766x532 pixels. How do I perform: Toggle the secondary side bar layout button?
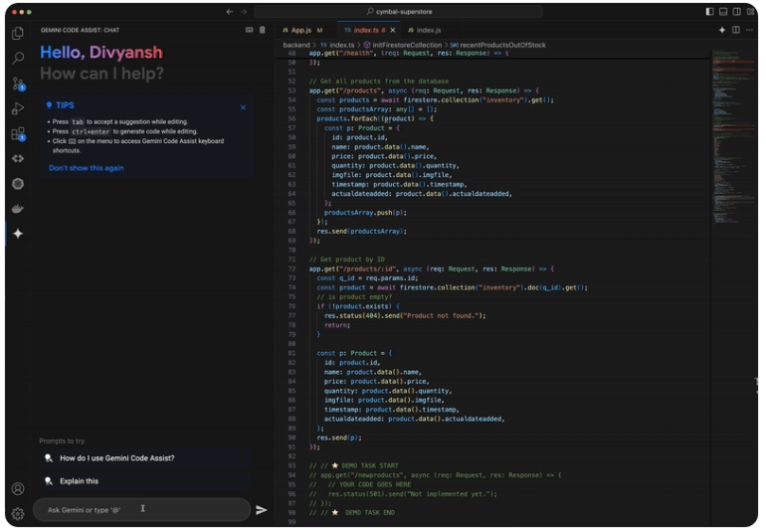click(737, 12)
